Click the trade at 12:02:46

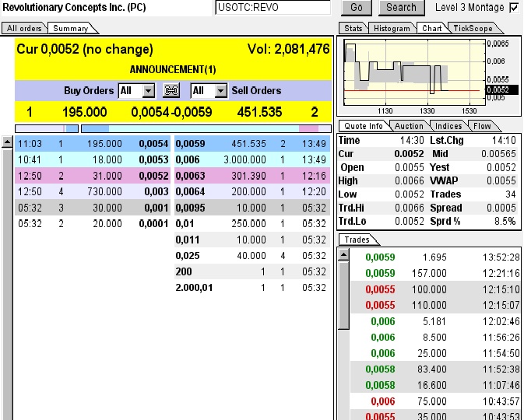(x=436, y=321)
